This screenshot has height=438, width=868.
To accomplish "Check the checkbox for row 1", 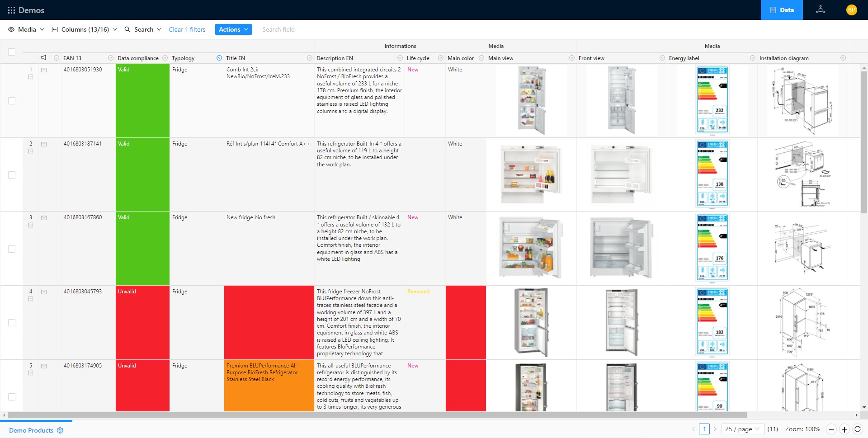I will coord(12,101).
